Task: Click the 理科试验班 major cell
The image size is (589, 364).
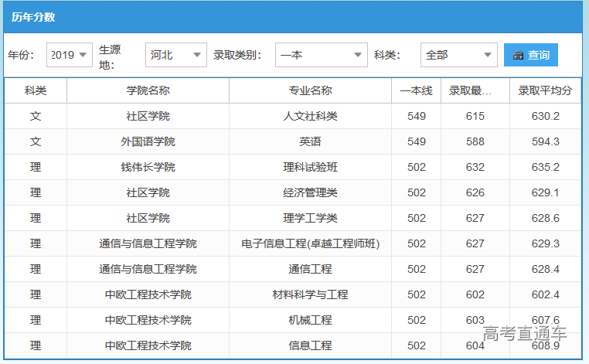Action: pos(310,167)
